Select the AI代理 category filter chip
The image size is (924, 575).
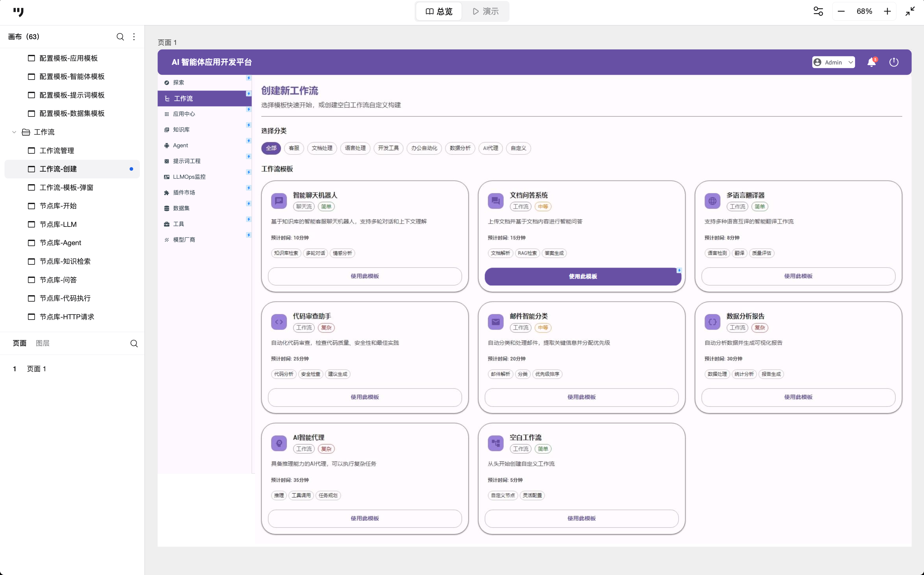(490, 148)
